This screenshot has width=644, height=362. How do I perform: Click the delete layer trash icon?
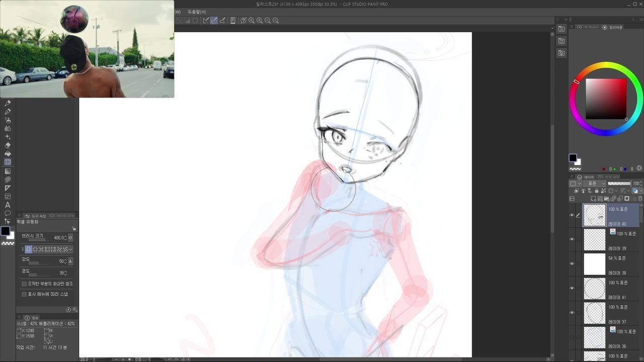click(640, 199)
